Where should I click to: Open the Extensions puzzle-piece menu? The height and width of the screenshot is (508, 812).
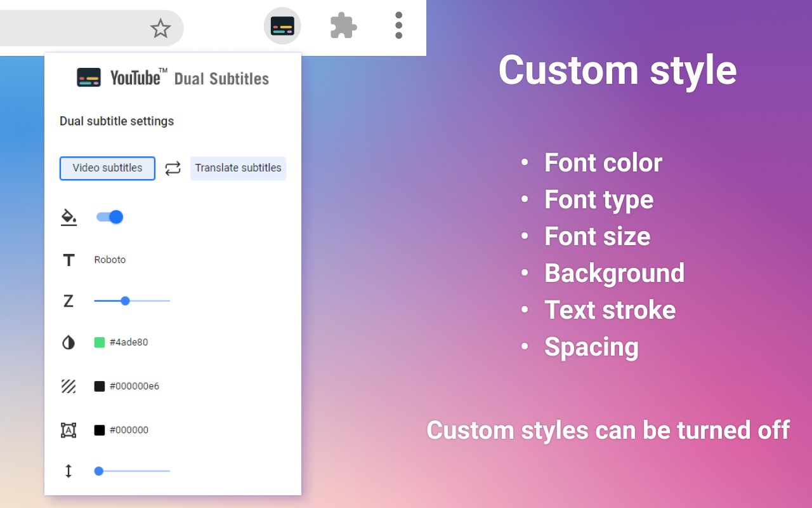click(343, 26)
